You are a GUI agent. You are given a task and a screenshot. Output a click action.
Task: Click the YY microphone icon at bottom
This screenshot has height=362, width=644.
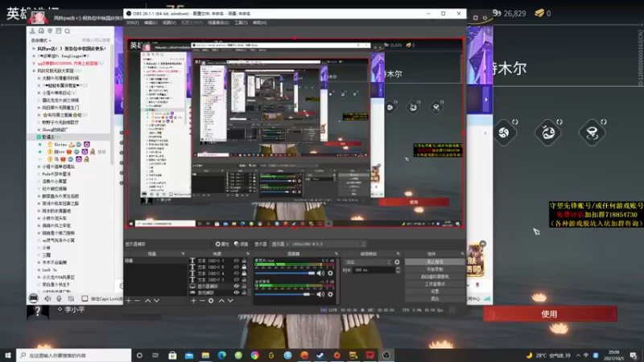coord(59,298)
